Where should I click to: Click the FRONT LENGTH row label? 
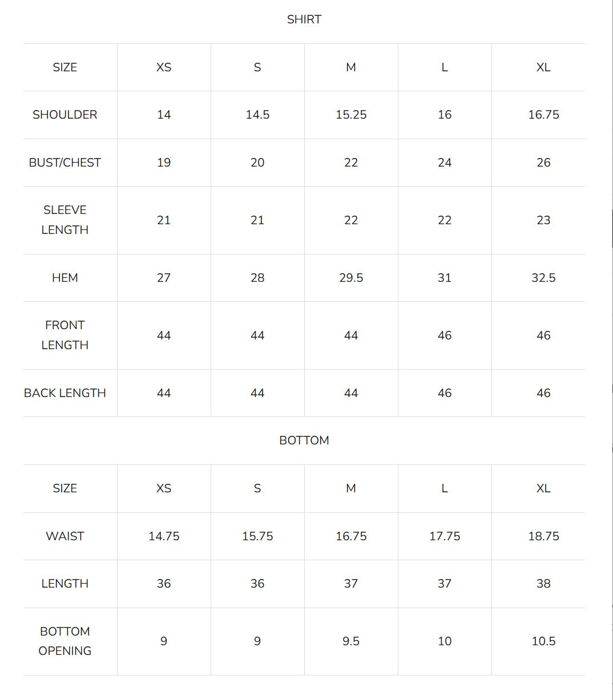(65, 335)
